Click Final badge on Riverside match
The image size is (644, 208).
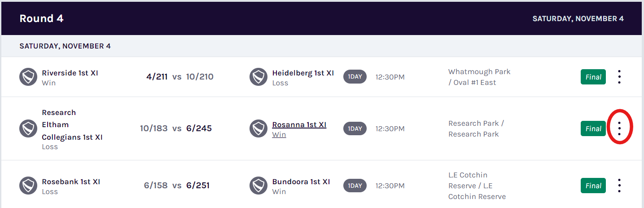tap(593, 77)
